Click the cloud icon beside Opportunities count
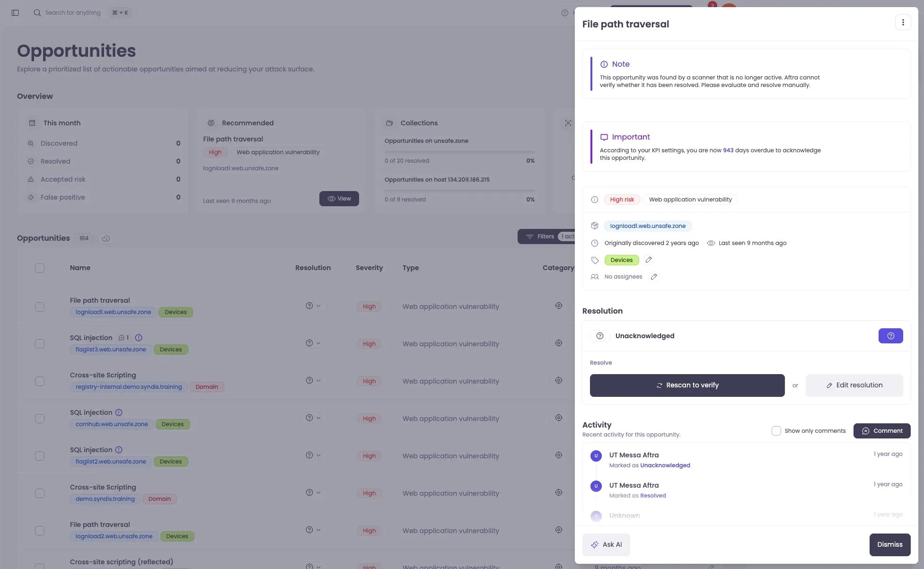The width and height of the screenshot is (924, 569). pos(106,238)
